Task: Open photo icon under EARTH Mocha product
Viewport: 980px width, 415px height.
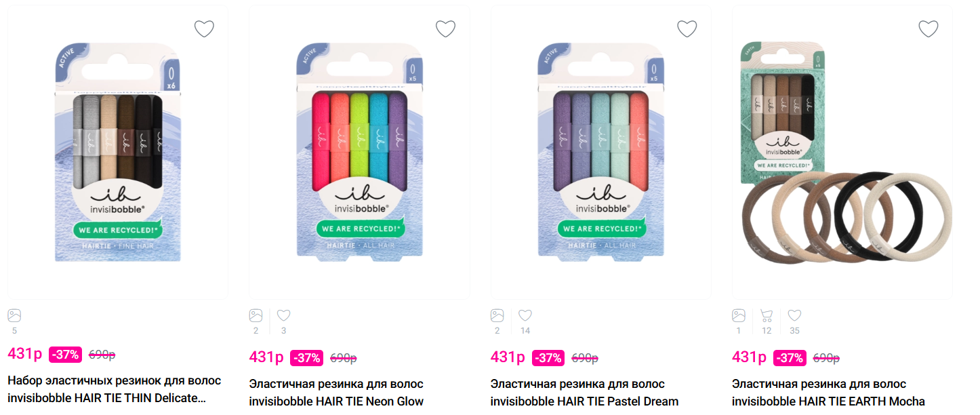Action: point(739,315)
